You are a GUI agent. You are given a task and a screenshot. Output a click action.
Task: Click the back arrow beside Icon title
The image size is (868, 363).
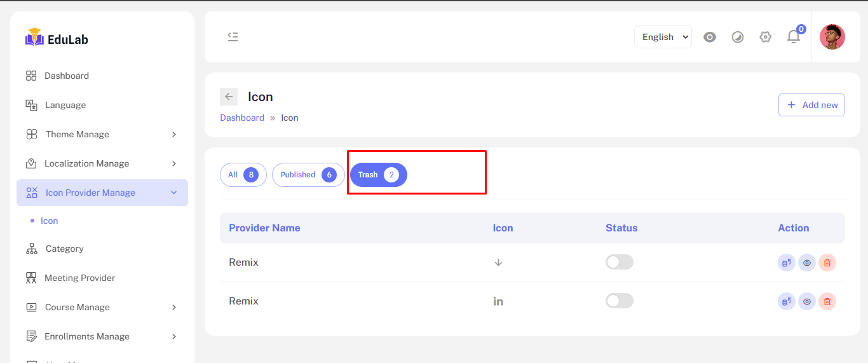[229, 97]
